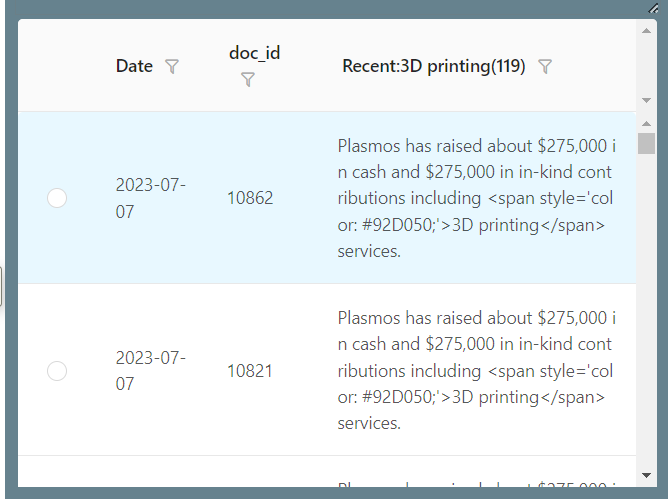Open the doc_id column filter icon
This screenshot has height=499, width=668.
248,80
